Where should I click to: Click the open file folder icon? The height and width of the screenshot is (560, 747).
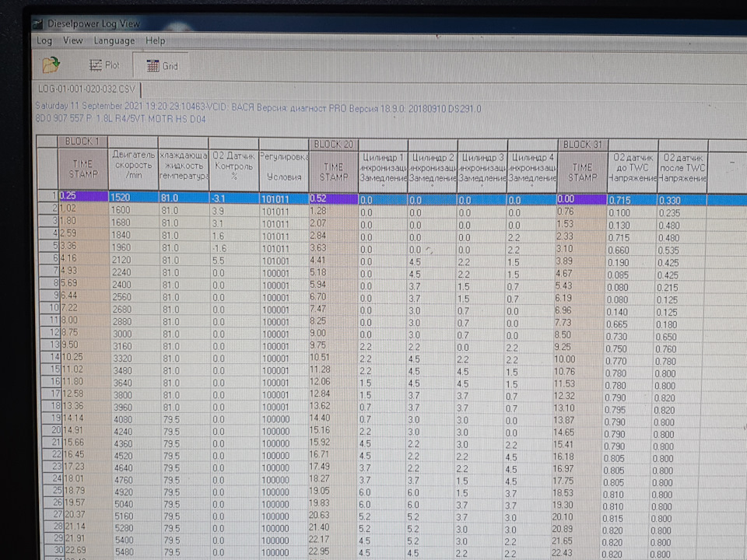(x=51, y=65)
